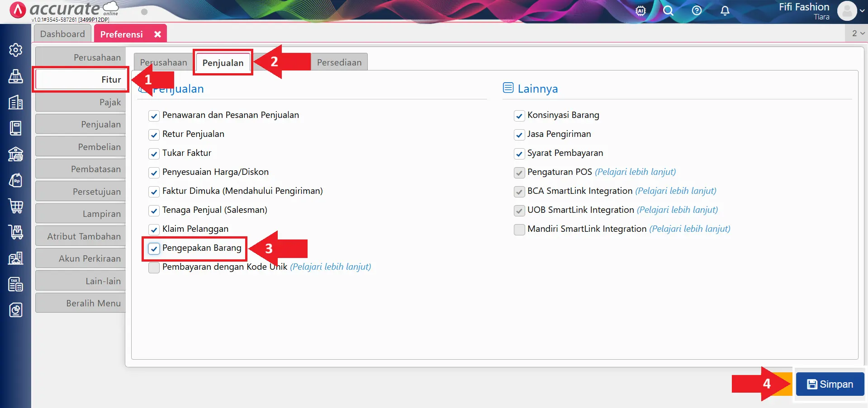Click the pie chart report sidebar icon

point(16,310)
